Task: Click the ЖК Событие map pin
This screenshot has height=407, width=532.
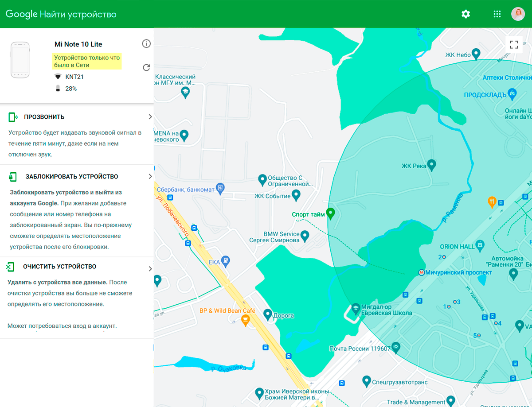Action: [x=296, y=195]
